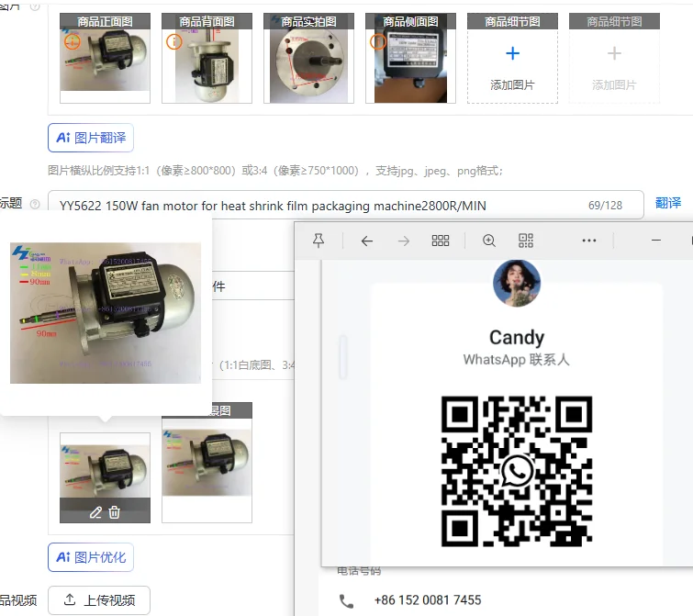Viewport: 693px width, 616px height.
Task: Click the WhatsApp QR code image
Action: click(x=517, y=472)
